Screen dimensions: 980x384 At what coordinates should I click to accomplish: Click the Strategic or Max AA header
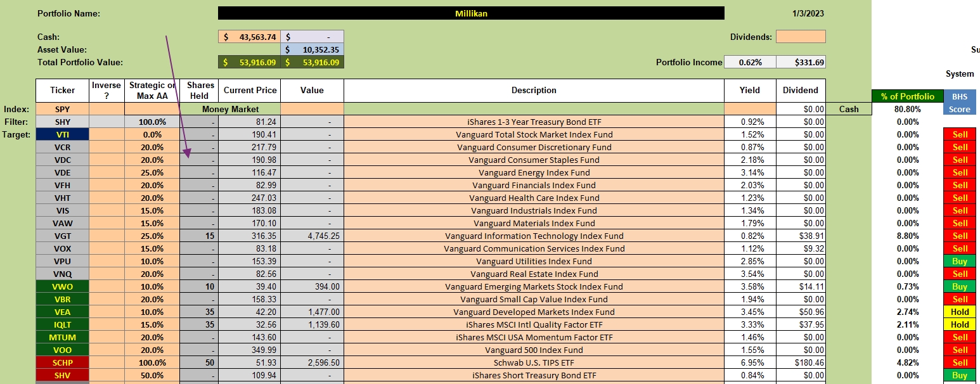(x=152, y=91)
